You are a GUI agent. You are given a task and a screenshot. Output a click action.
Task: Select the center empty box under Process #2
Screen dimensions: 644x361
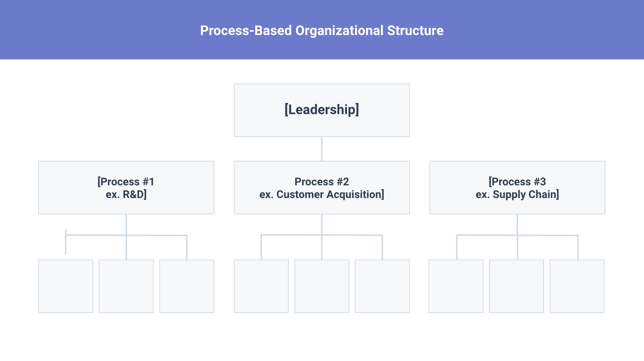[322, 286]
